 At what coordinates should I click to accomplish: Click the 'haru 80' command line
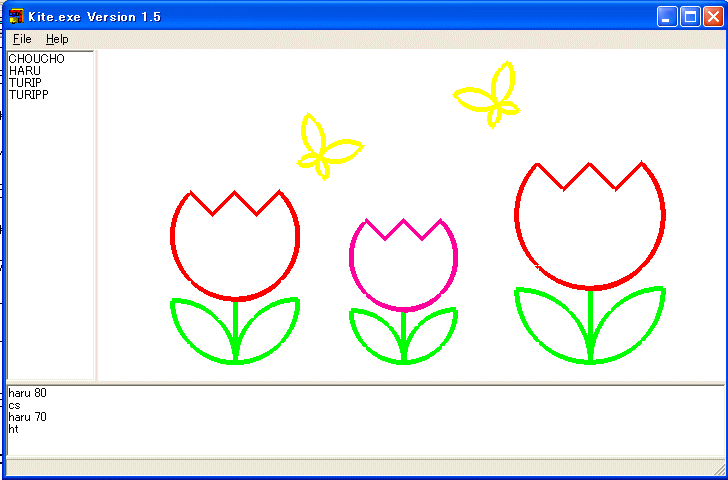point(27,393)
